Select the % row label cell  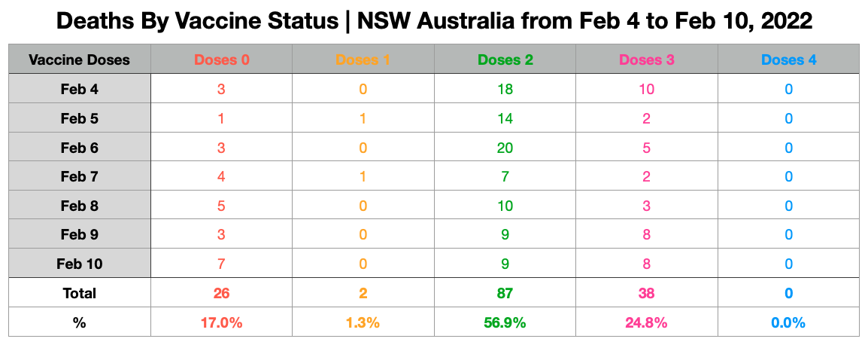pyautogui.click(x=79, y=322)
